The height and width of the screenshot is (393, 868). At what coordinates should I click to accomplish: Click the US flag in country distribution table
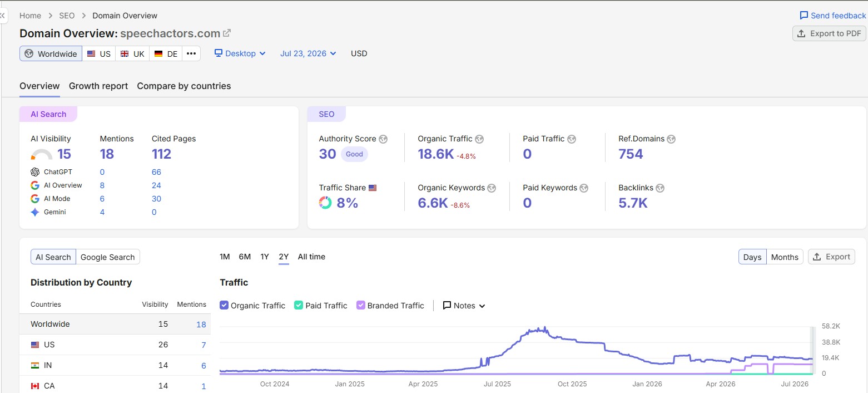pos(35,345)
